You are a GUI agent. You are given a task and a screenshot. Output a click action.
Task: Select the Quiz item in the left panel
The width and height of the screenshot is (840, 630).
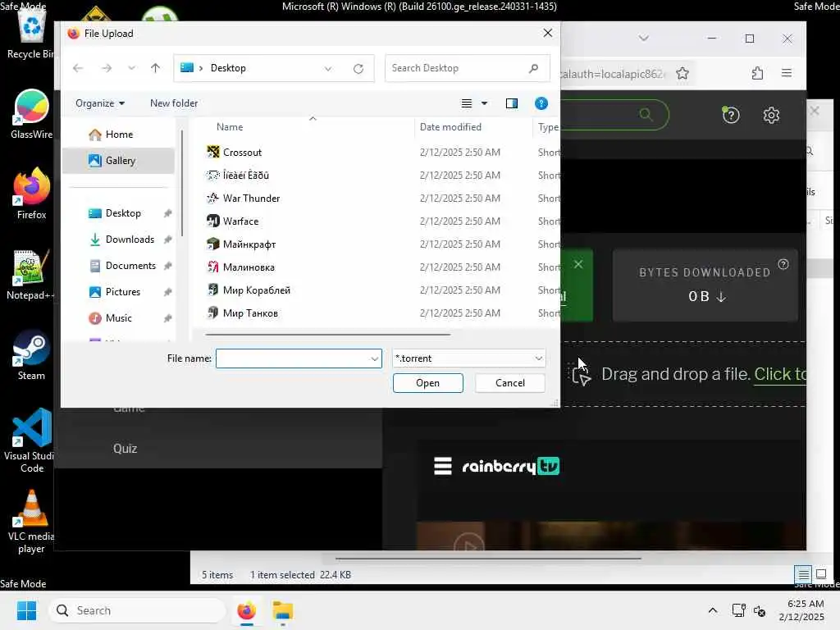126,449
